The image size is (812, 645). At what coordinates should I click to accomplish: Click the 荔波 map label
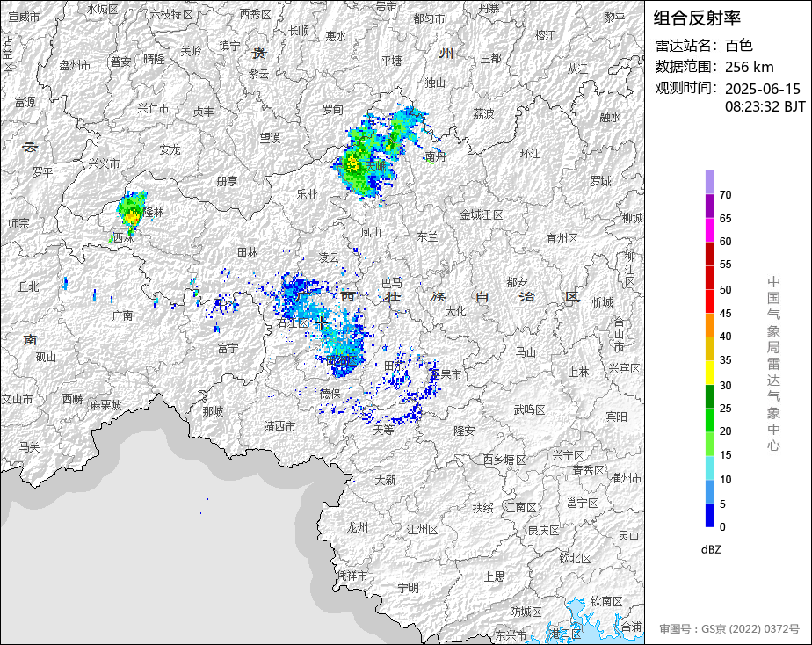(483, 113)
